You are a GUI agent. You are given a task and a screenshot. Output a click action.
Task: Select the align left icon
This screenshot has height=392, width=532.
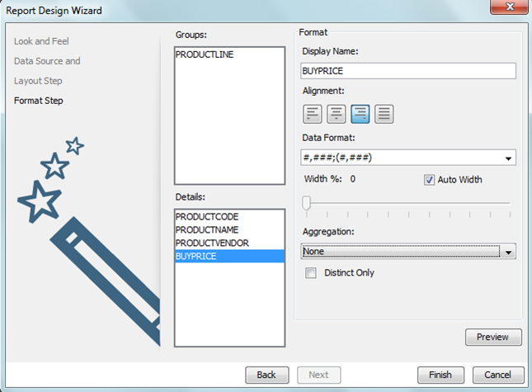tap(313, 115)
